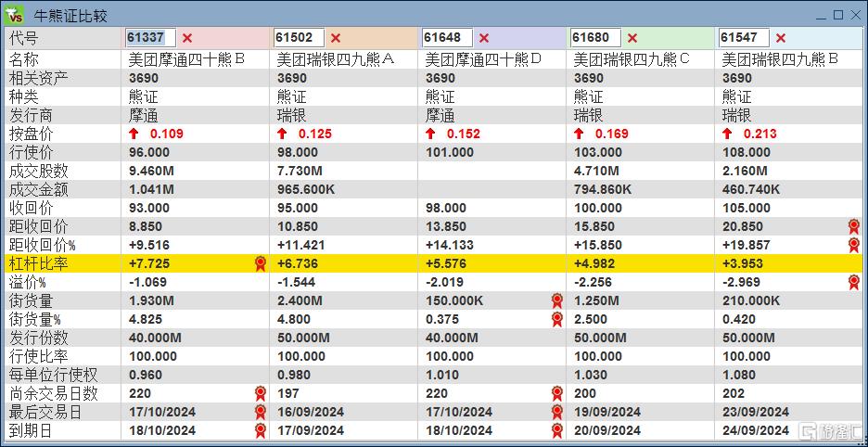
Task: Click the last trading day 23/09/2024
Action: coord(755,412)
